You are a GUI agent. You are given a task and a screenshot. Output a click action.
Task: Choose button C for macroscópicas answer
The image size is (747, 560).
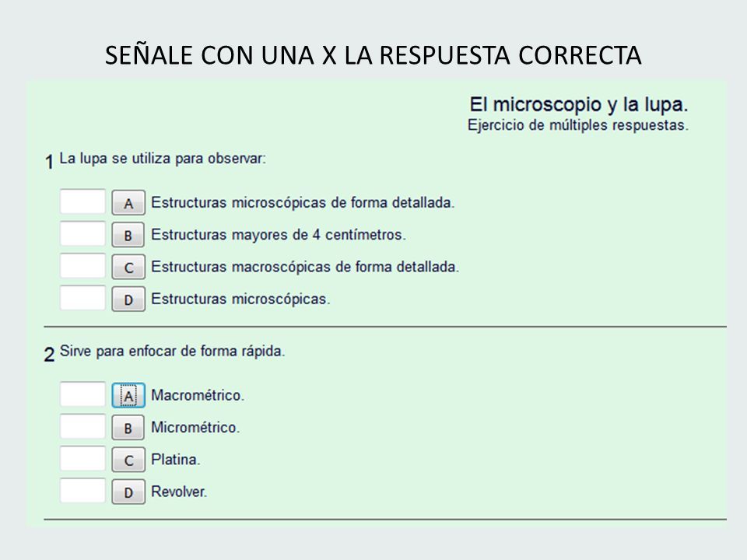128,267
